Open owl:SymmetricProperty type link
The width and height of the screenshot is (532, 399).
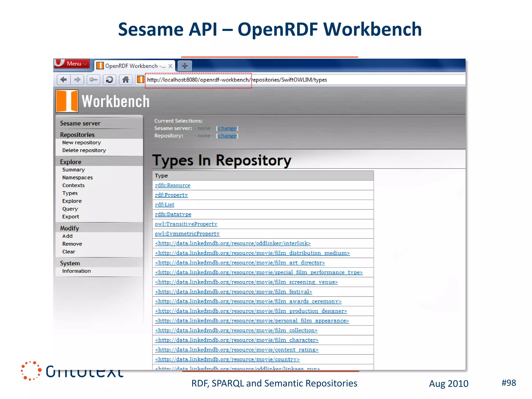click(x=187, y=234)
